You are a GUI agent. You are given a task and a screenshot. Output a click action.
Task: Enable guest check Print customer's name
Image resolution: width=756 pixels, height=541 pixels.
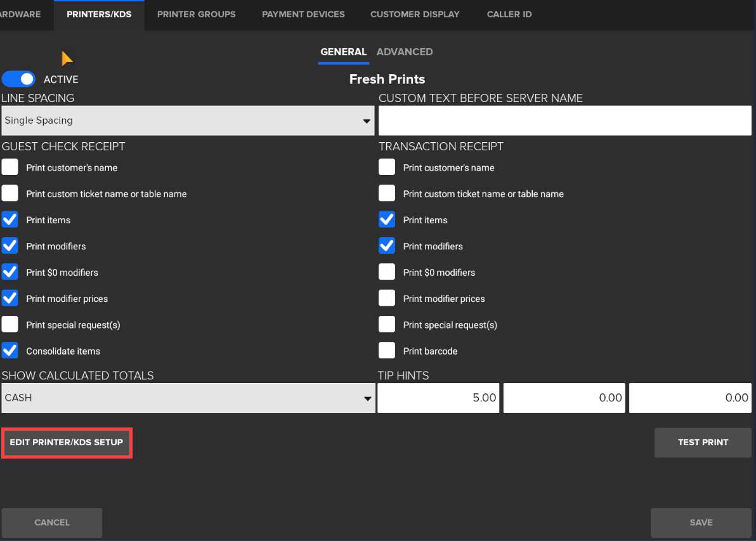click(x=10, y=167)
